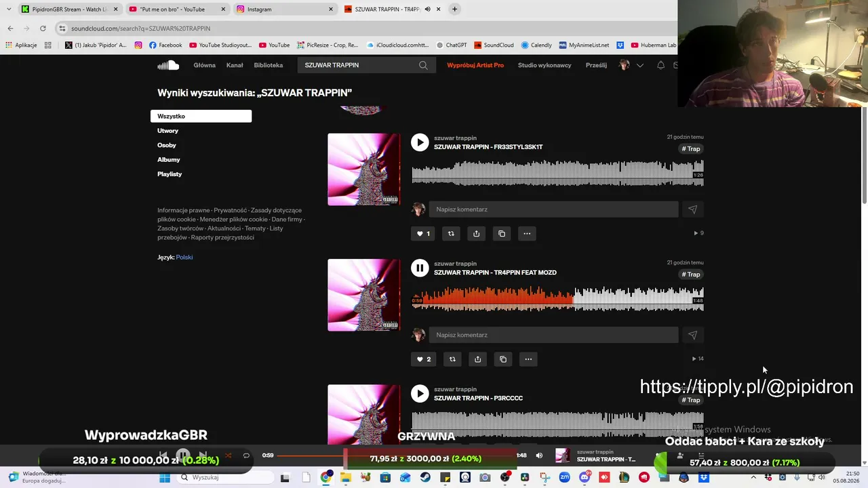Viewport: 868px width, 488px height.
Task: Click the Prześlij upload link
Action: click(596, 65)
